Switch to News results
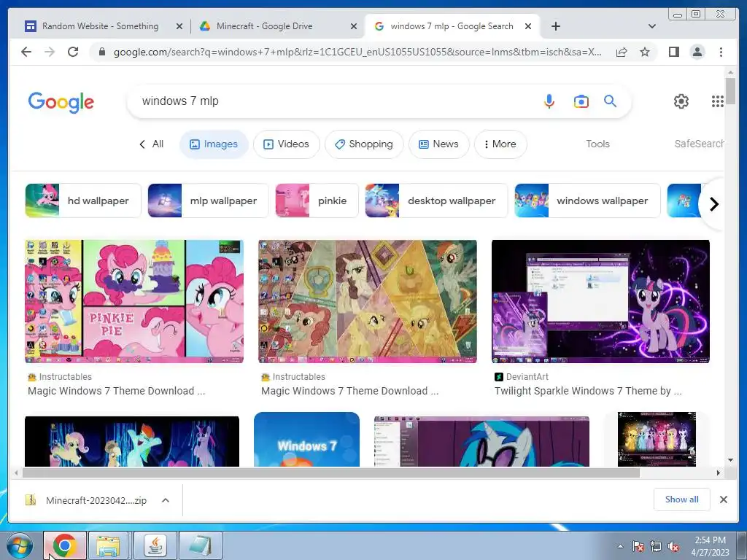Viewport: 747px width, 560px height. 438,144
